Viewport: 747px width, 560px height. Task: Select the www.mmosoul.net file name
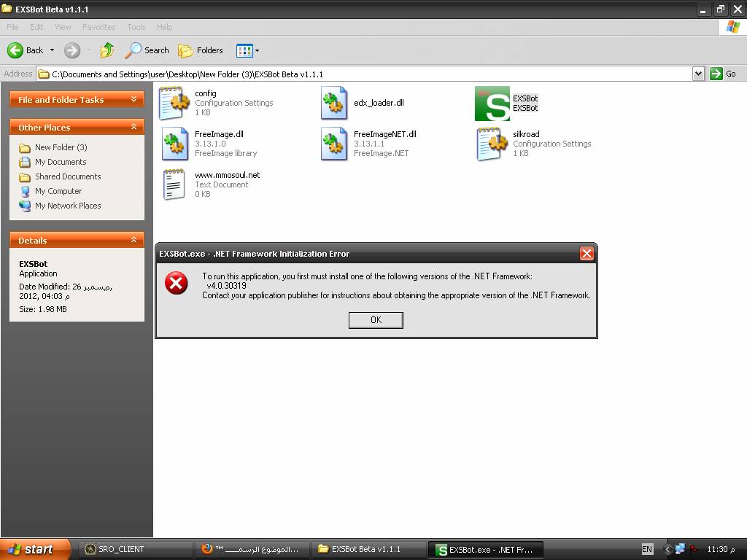(228, 175)
